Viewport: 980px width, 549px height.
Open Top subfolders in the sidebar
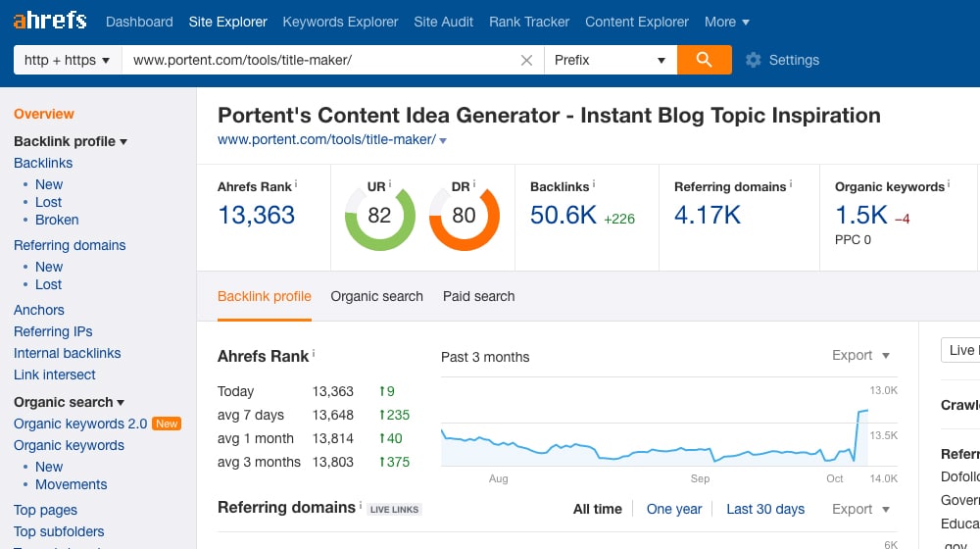coord(59,531)
